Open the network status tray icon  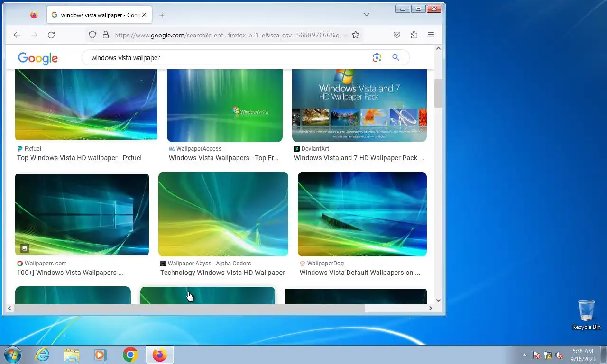pos(548,355)
